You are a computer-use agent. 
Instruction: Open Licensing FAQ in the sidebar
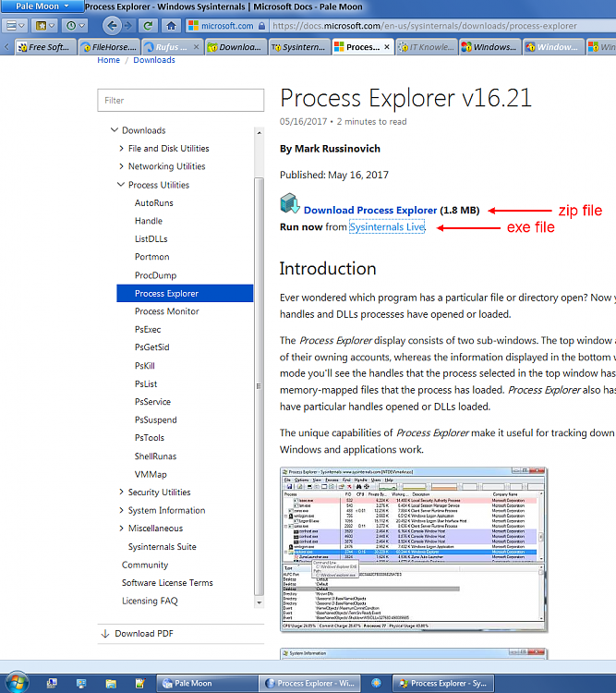click(x=150, y=602)
